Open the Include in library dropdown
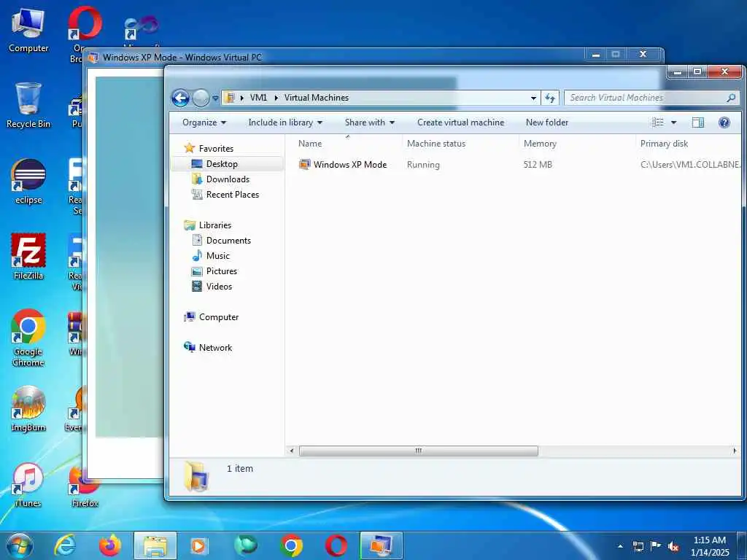Screen dimensions: 747x560 285,122
